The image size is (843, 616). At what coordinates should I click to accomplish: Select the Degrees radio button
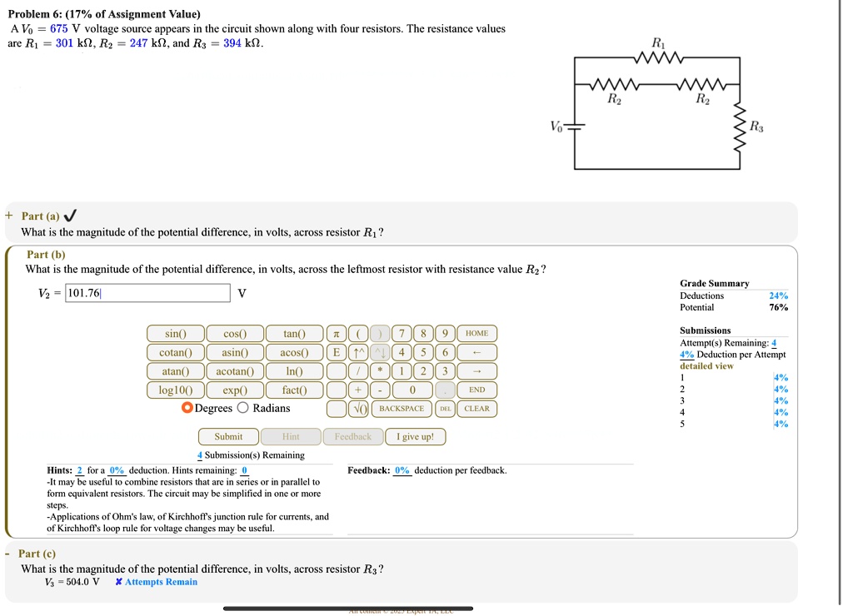pyautogui.click(x=187, y=408)
